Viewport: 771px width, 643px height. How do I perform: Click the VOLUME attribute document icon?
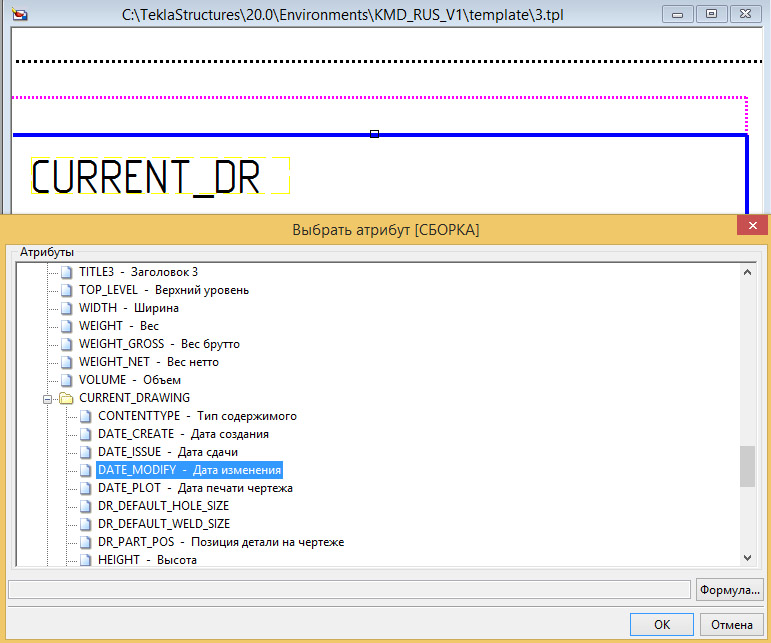pyautogui.click(x=66, y=380)
